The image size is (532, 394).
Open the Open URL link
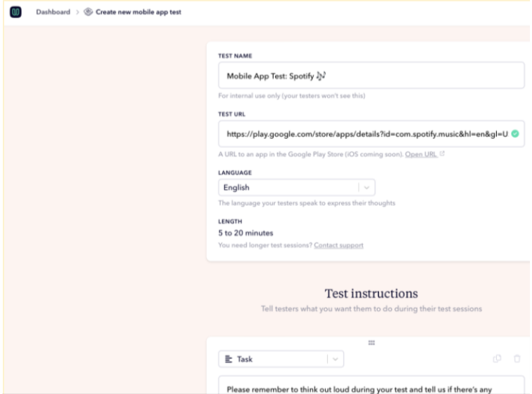point(420,154)
